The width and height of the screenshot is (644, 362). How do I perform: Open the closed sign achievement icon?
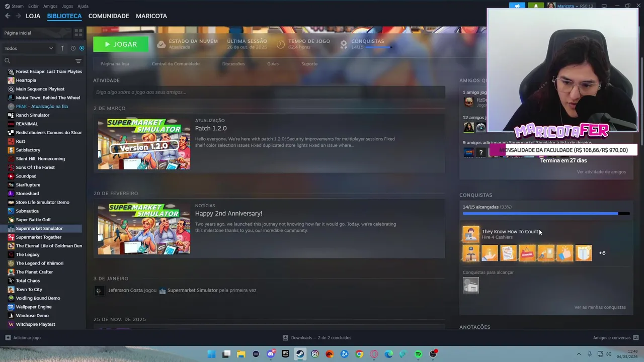(527, 253)
